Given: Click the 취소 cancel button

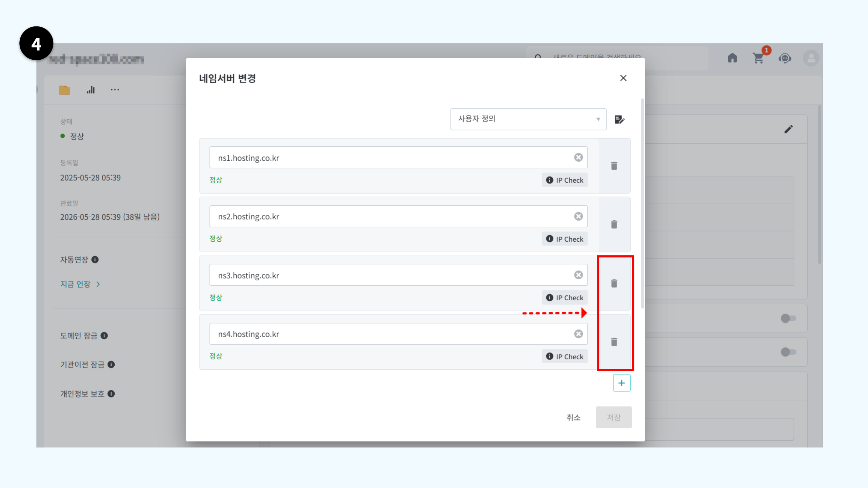Looking at the screenshot, I should click(x=573, y=417).
